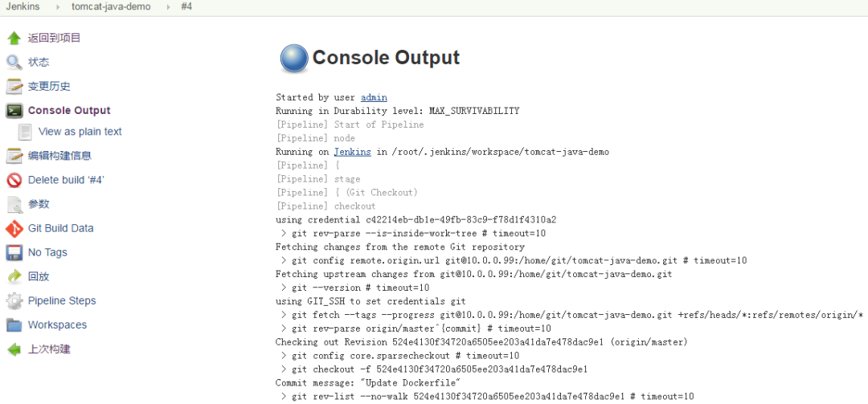868x404 pixels.
Task: Click 'Fetching changes from the remote Git repository'
Action: pyautogui.click(x=400, y=247)
